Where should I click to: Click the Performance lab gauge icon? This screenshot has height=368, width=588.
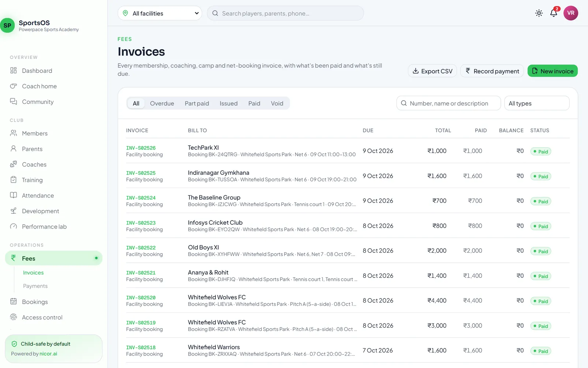14,226
